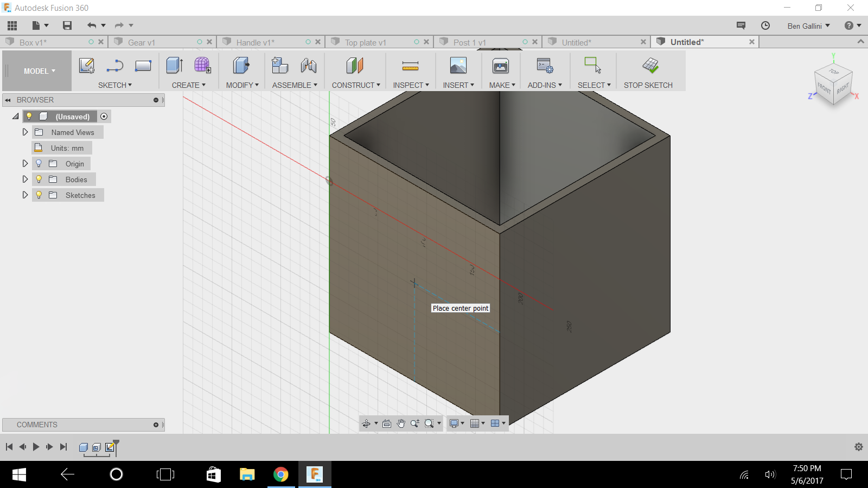Click STOP SKETCH label
This screenshot has width=868, height=488.
coord(648,85)
